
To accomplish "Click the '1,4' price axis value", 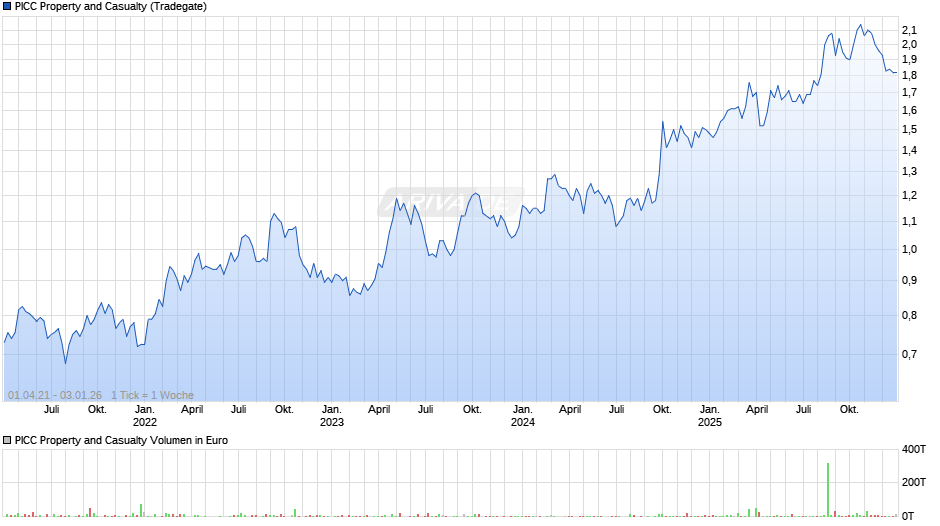I will point(909,151).
